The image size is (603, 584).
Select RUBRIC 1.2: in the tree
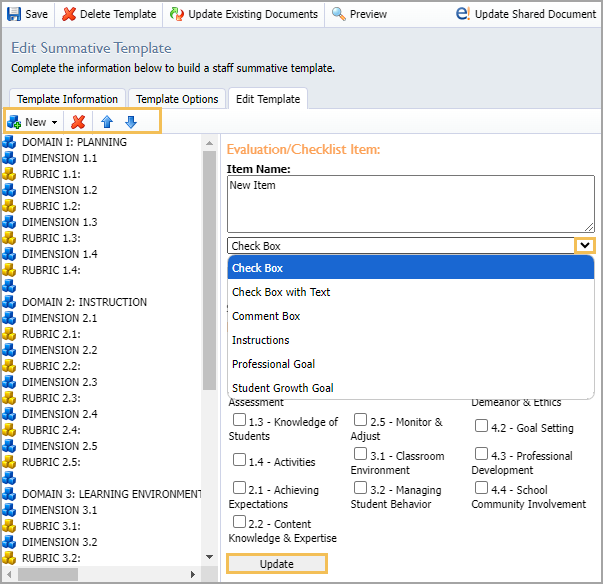[x=51, y=206]
